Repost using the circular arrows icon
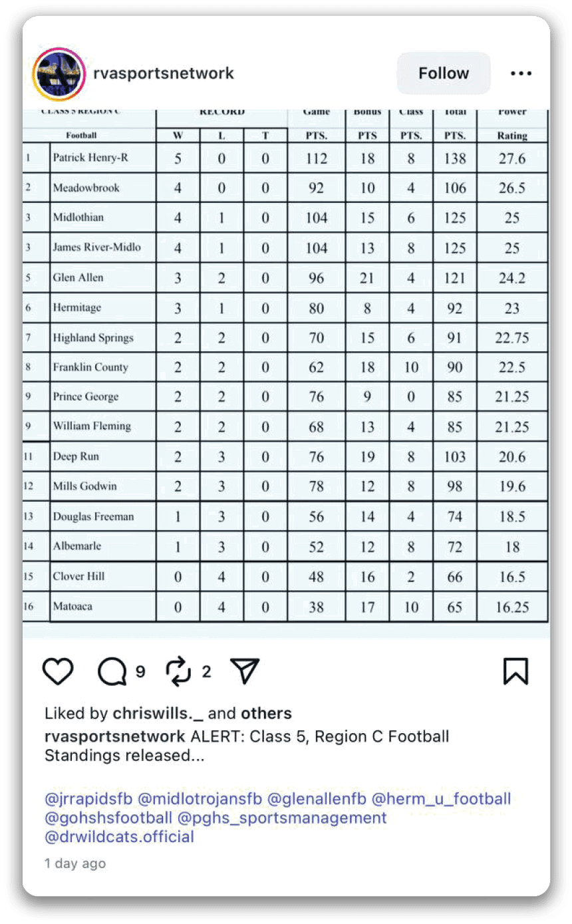The image size is (572, 924). coord(178,672)
